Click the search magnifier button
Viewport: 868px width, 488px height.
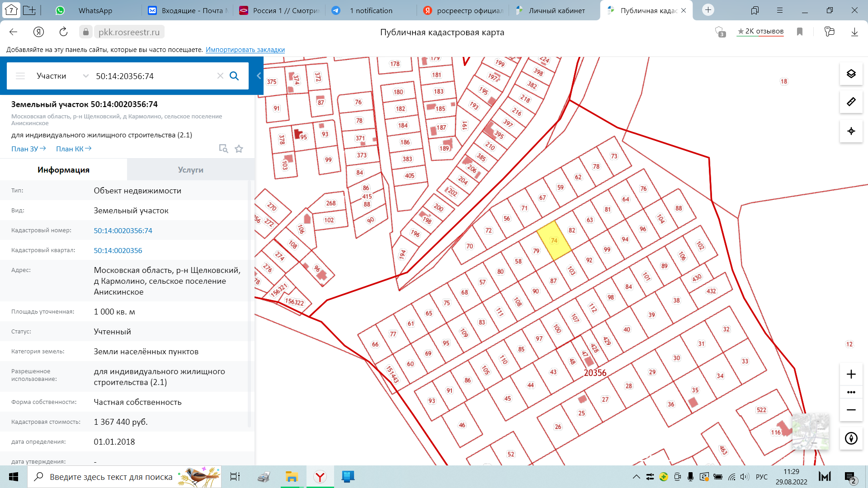234,76
